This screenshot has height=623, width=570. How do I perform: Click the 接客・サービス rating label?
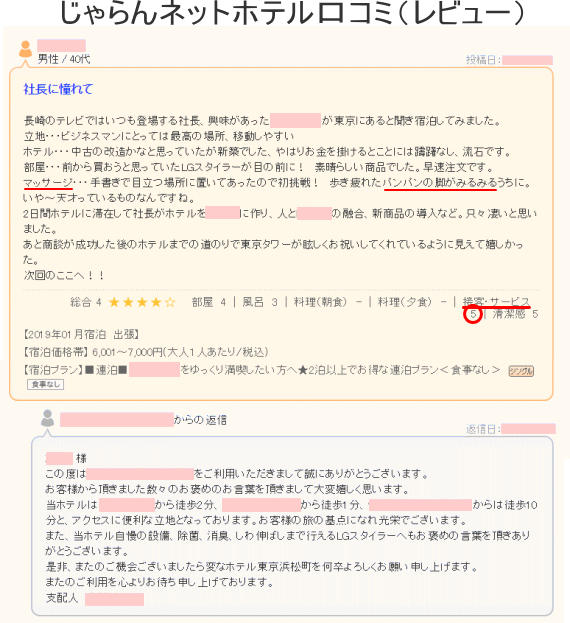(x=496, y=301)
